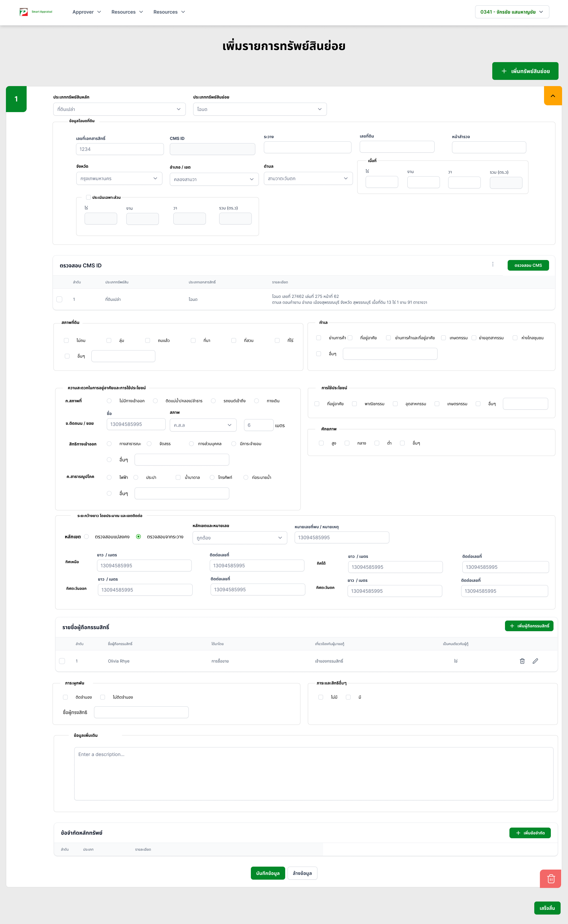Click the ตรวจสอบ CMS button
The width and height of the screenshot is (568, 924).
(528, 265)
